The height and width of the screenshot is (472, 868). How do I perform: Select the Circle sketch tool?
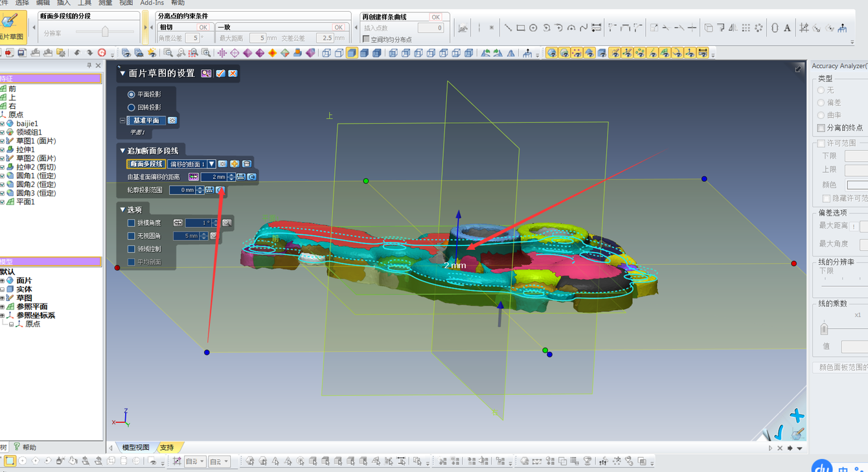[533, 28]
